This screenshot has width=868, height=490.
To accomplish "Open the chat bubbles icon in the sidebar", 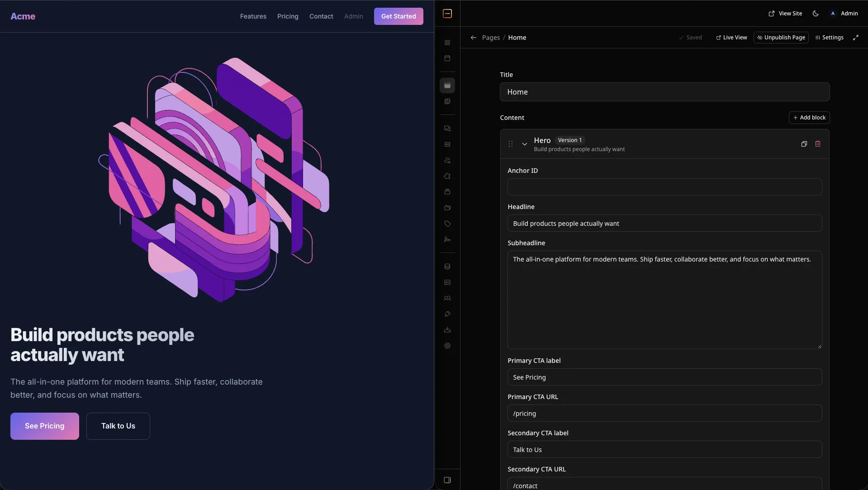I will pos(447,128).
